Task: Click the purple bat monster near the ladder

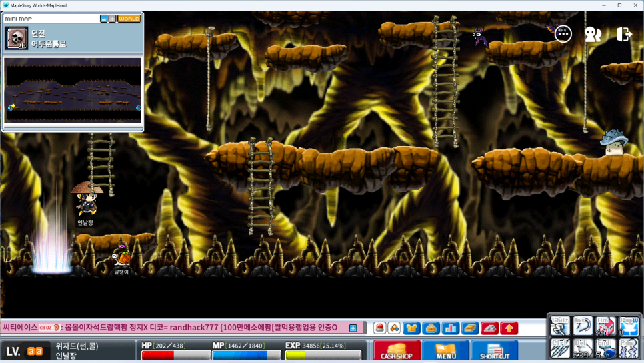Action: pos(480,37)
